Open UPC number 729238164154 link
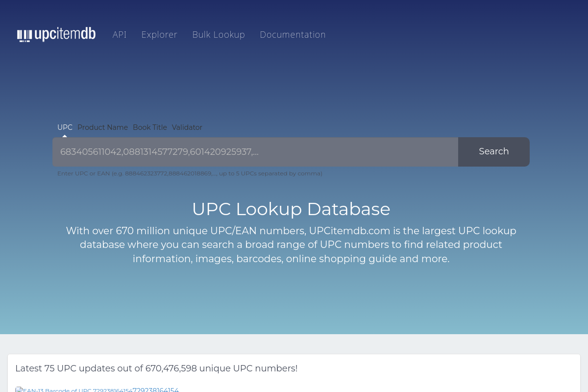The width and height of the screenshot is (588, 392). pyautogui.click(x=156, y=390)
